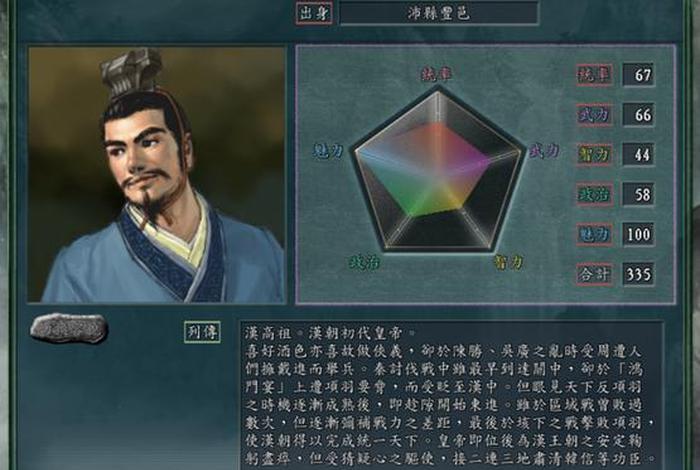Click the 合計 total label box

[x=594, y=274]
